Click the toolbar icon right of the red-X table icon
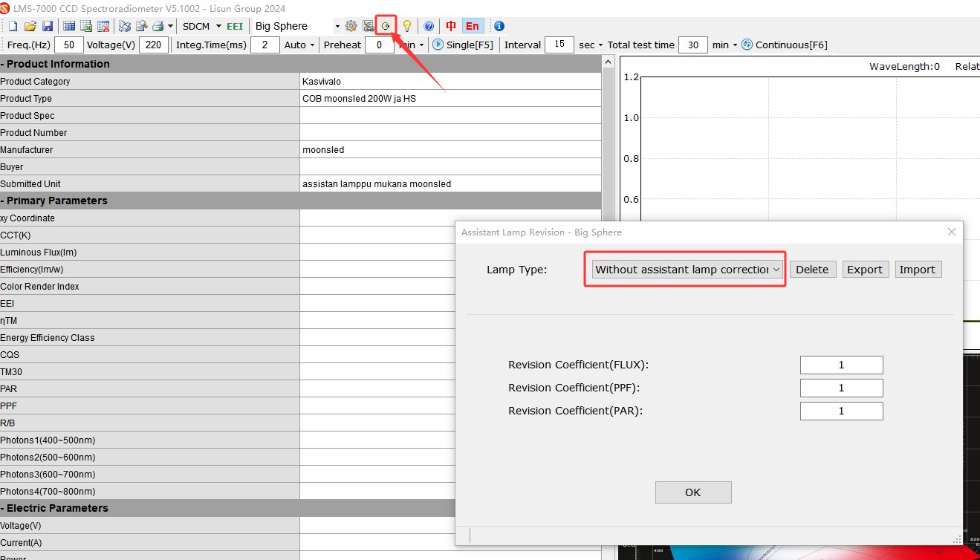This screenshot has width=980, height=560. click(125, 26)
